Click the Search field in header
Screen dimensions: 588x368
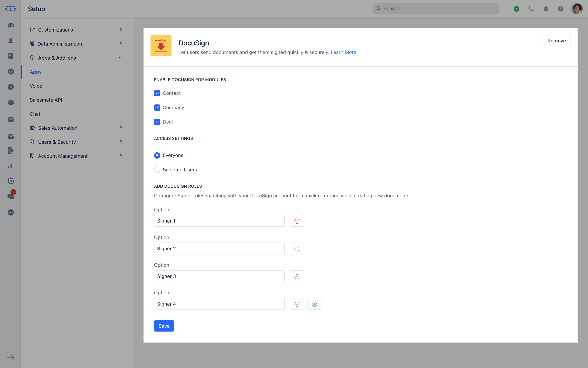point(436,9)
